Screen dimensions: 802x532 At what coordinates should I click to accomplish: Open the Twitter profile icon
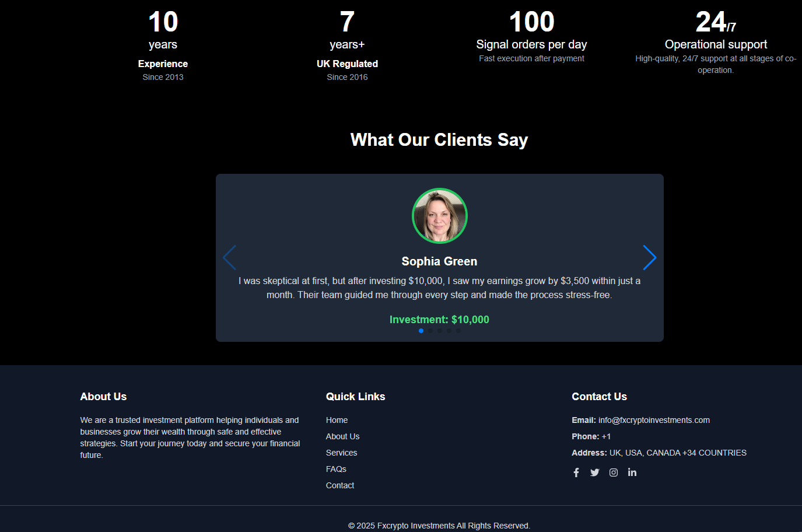[x=594, y=473]
